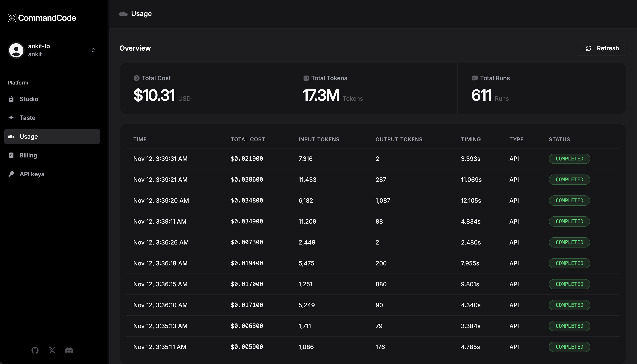Click the Total Cost column header
This screenshot has width=637, height=364.
(248, 140)
